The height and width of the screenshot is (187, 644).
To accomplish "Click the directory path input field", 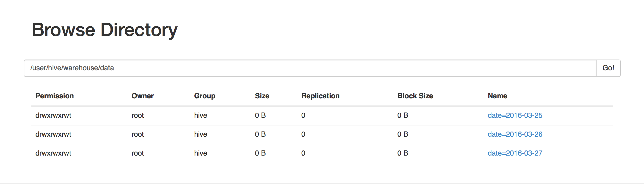I will 310,68.
